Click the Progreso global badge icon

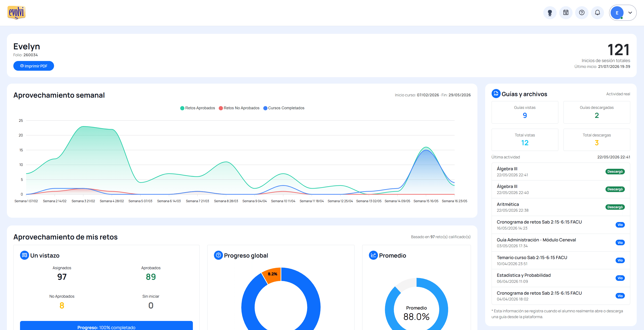218,255
